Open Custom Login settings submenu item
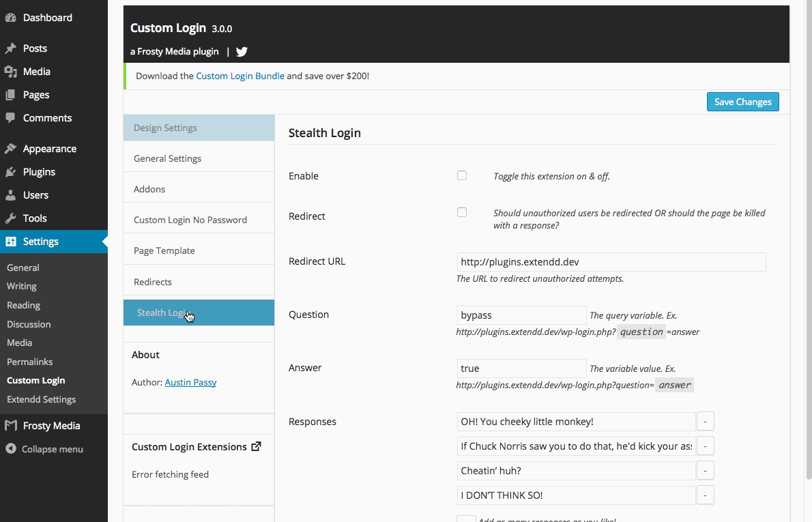Viewport: 812px width, 522px height. 35,381
